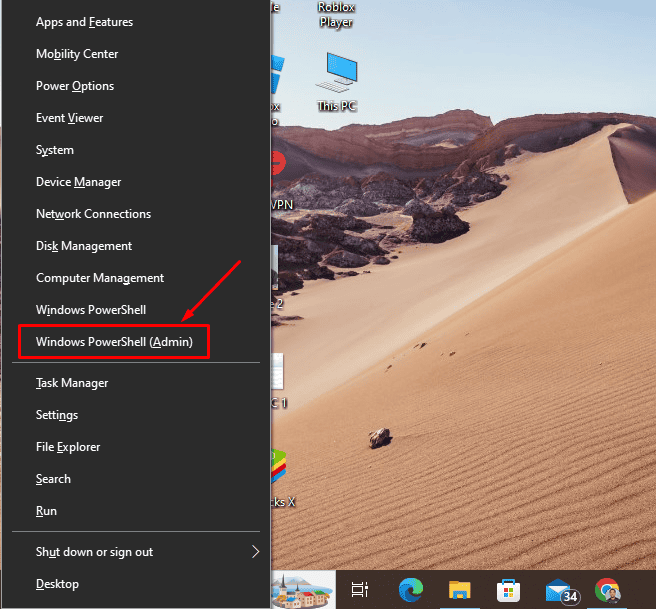Launch Windows PowerShell (Admin)
The image size is (656, 609).
click(136, 342)
